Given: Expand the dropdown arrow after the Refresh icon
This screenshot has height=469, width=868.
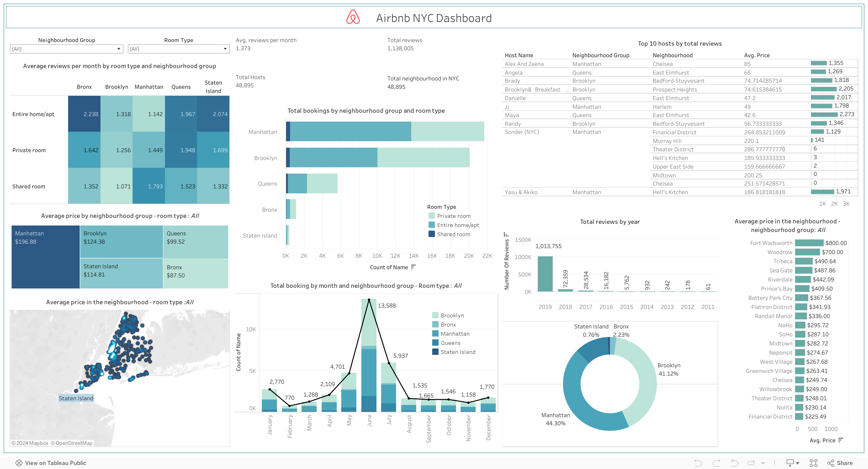Looking at the screenshot, I should coord(763,463).
